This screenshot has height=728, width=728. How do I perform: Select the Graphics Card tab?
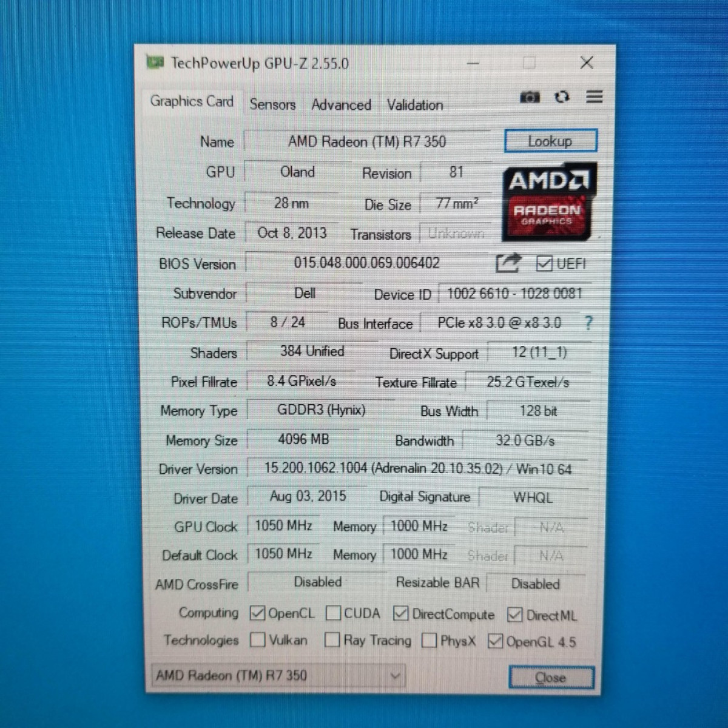[x=192, y=101]
